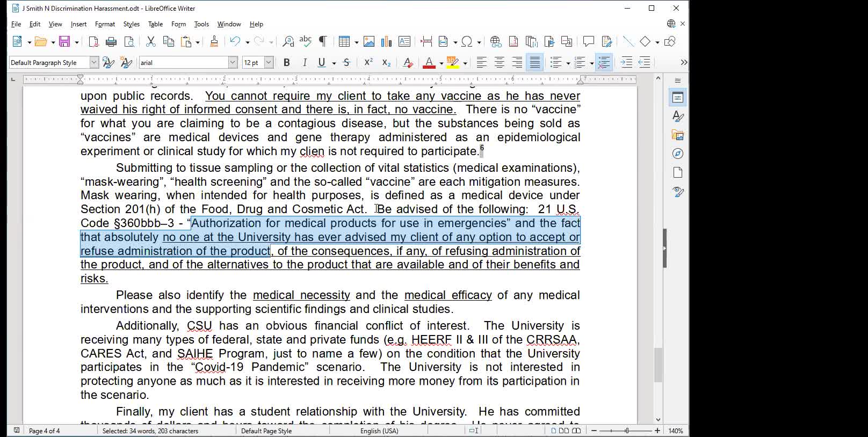868x437 pixels.
Task: Click Page 4 of 4 status field
Action: [x=45, y=431]
